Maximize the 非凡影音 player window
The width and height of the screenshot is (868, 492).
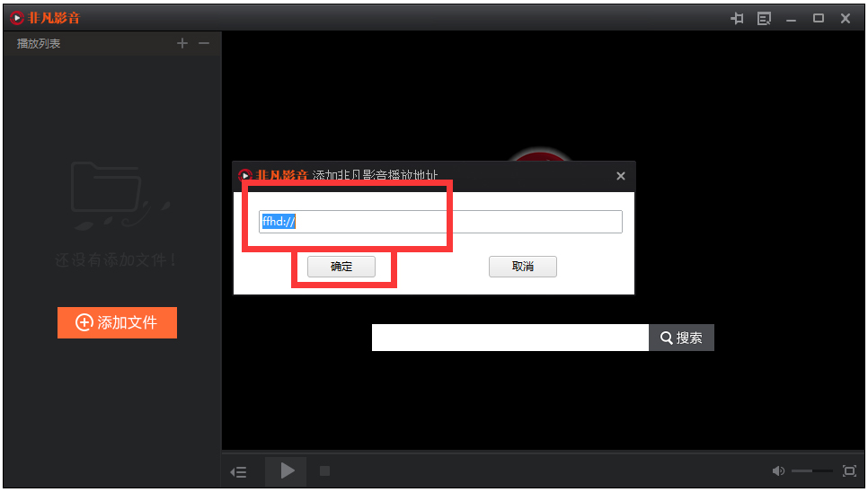(819, 18)
